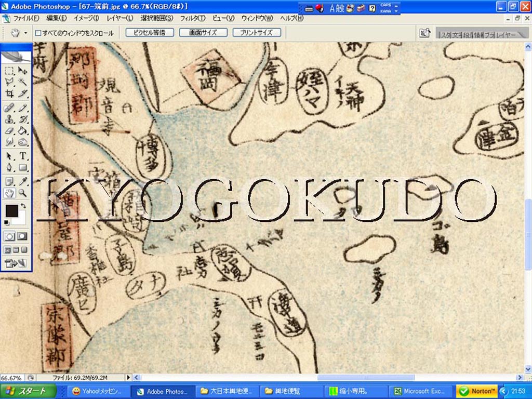Screen dimensions: 532x399
Task: Select the Pencil tool
Action: click(22, 108)
